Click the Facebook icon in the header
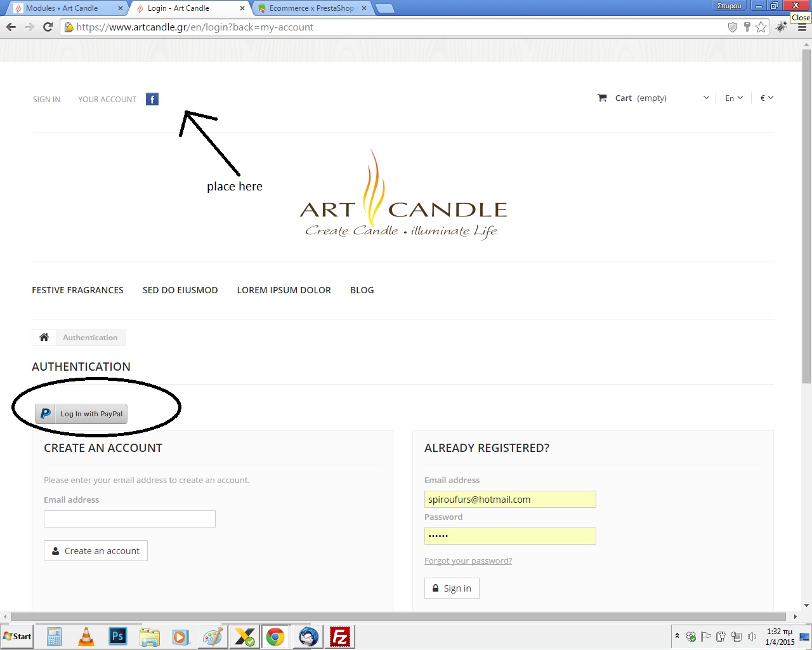Viewport: 812px width, 650px height. [x=152, y=99]
